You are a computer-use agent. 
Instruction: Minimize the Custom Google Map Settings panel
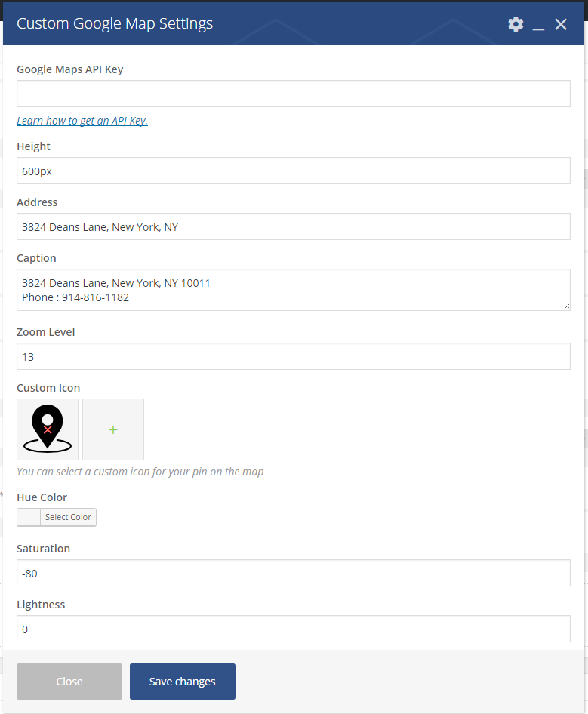tap(538, 25)
